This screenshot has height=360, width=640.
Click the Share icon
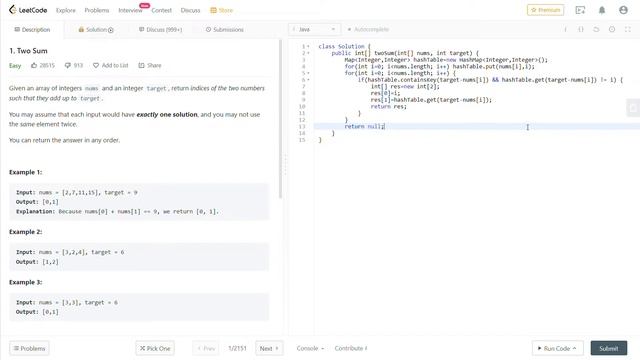coord(141,65)
